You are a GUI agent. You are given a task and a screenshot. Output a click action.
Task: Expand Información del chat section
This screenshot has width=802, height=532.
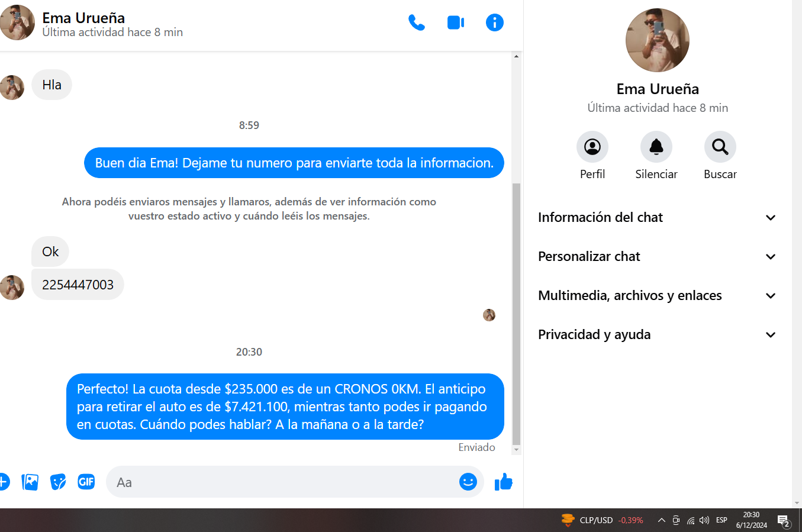click(x=657, y=217)
